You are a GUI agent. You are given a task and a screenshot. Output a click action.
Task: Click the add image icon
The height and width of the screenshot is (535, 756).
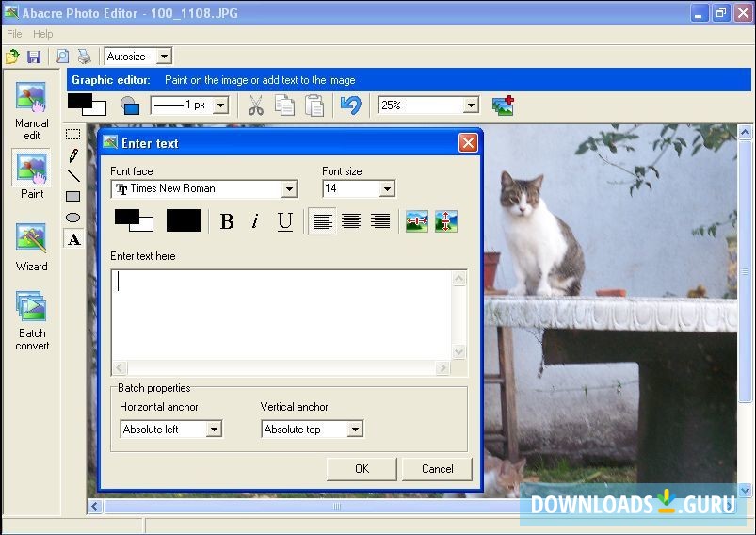(504, 105)
